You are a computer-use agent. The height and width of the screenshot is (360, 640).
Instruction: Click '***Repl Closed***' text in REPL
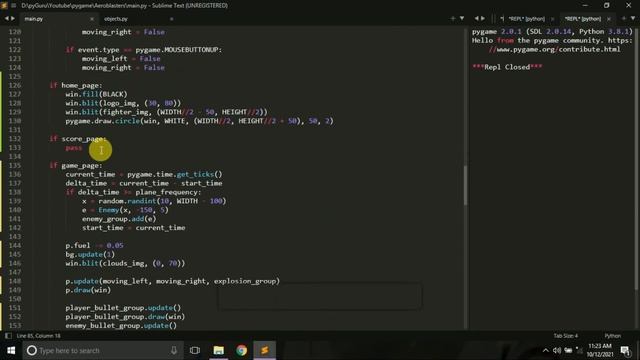(x=507, y=67)
